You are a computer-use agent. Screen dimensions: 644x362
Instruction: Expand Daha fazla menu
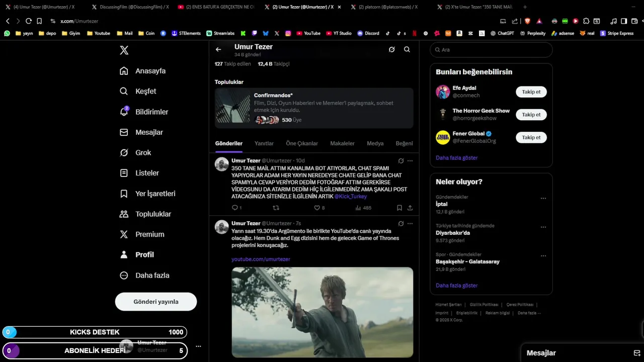pyautogui.click(x=144, y=275)
